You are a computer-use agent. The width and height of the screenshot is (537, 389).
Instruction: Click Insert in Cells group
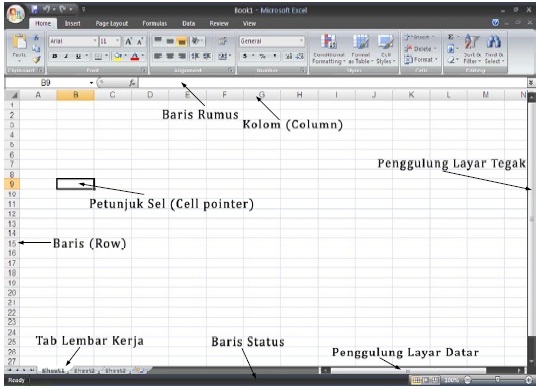coord(420,37)
